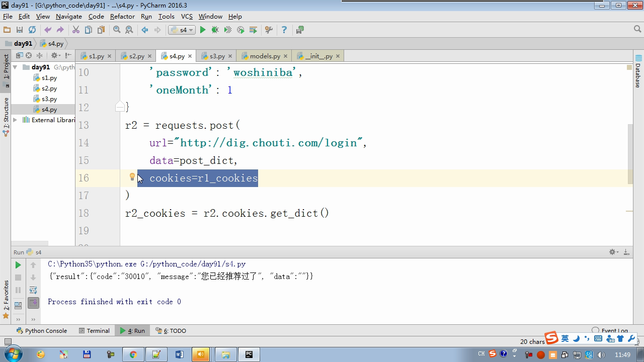Viewport: 644px width, 362px height.
Task: Click the blue Help question mark icon
Action: pos(284,30)
